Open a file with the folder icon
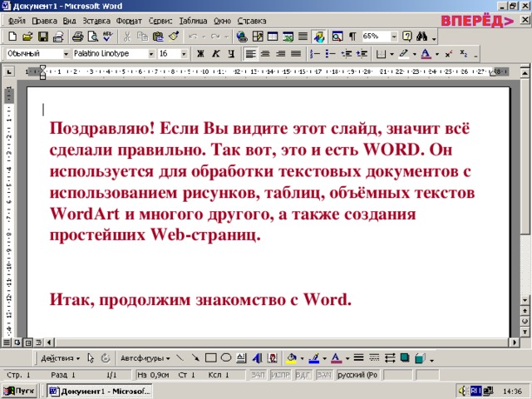The image size is (532, 399). 27,37
